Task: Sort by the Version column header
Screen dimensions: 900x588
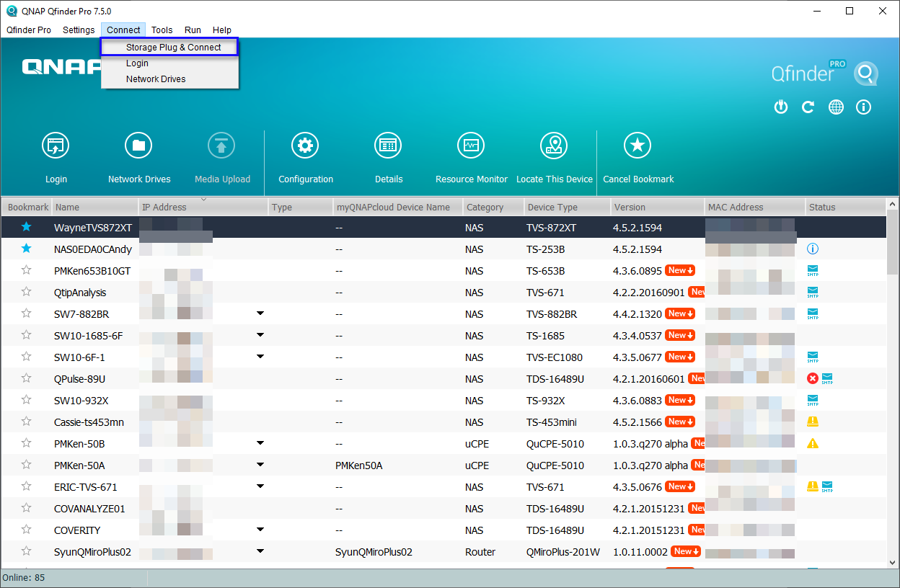Action: (x=657, y=207)
